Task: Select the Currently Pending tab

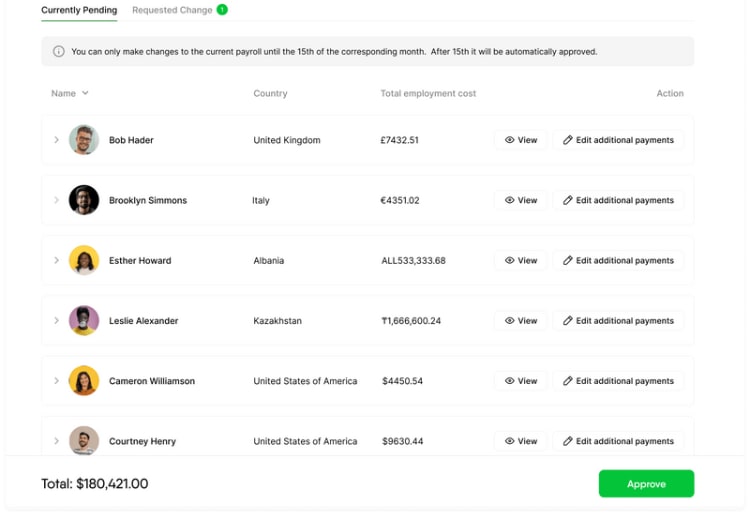Action: [x=79, y=10]
